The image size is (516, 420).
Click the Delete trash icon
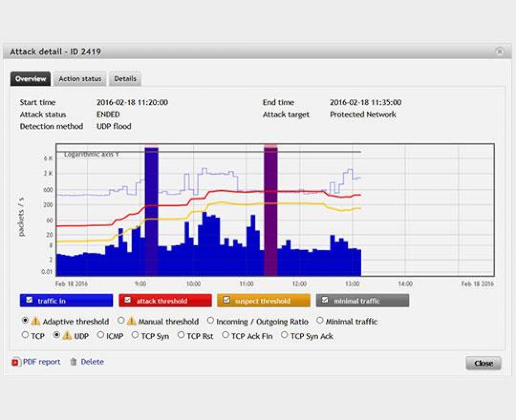(x=72, y=362)
